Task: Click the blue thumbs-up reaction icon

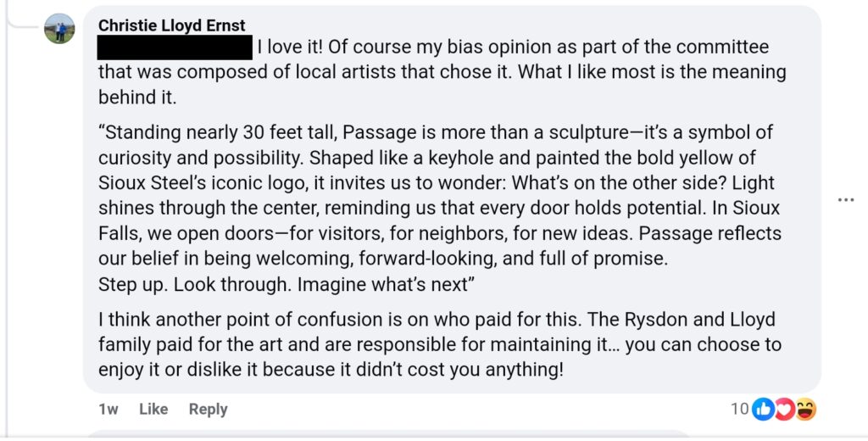Action: [763, 410]
